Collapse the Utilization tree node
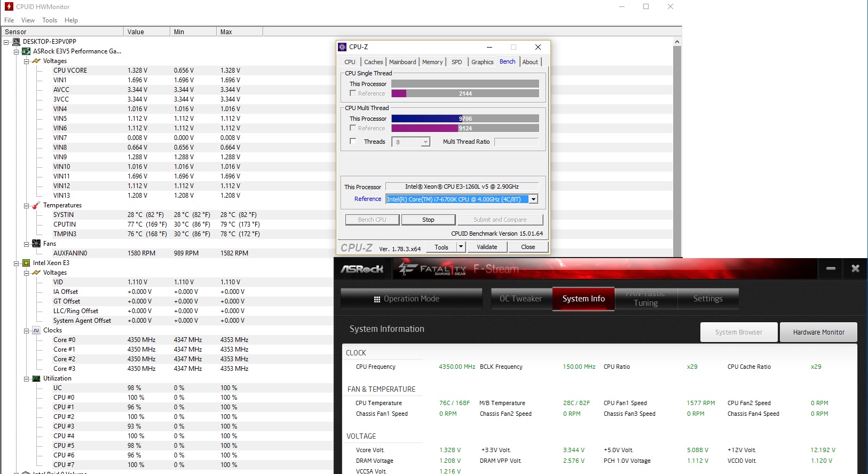The image size is (868, 474). point(27,378)
